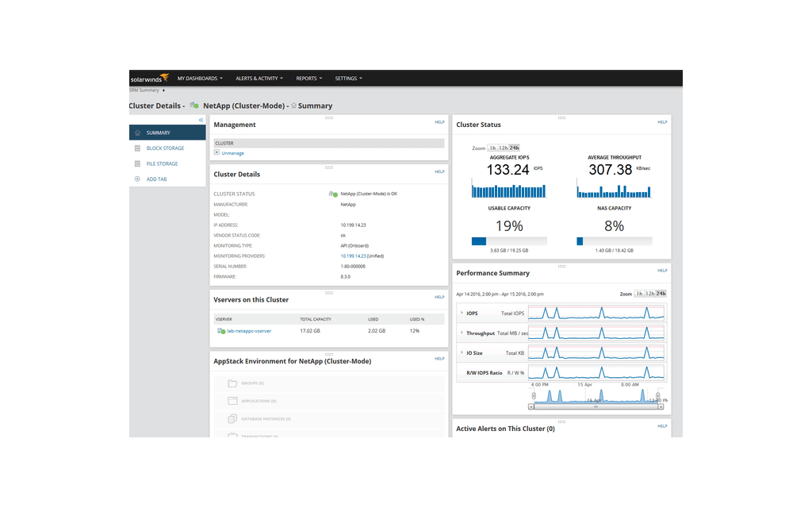This screenshot has height=508, width=812.
Task: Open the Reports dropdown menu
Action: coord(308,78)
